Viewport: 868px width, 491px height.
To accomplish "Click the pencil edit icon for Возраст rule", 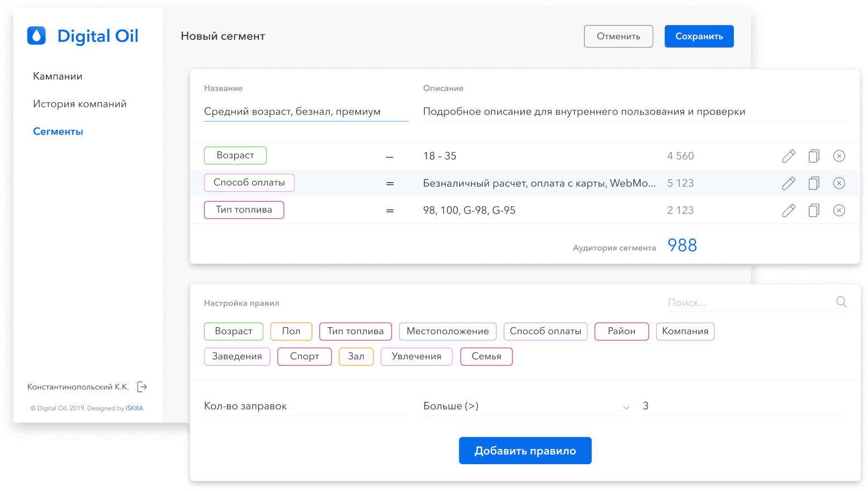I will (788, 156).
